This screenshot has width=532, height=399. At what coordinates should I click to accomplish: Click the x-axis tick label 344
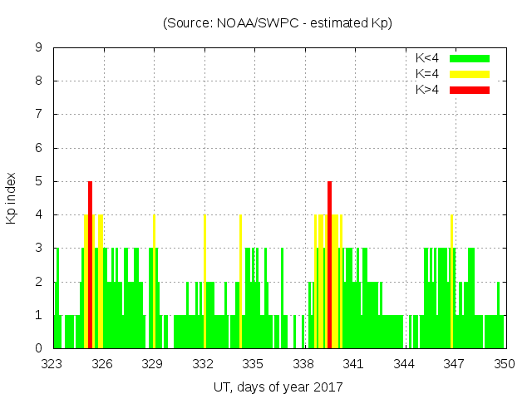[404, 363]
